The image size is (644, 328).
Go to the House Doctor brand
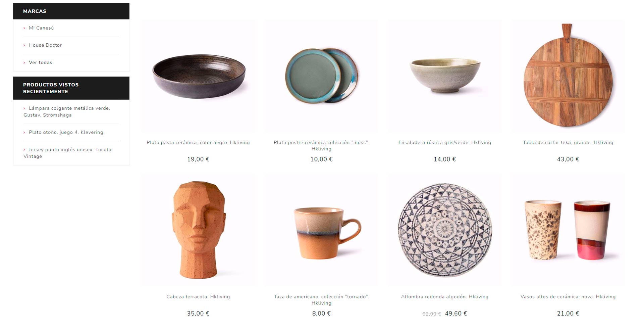45,45
